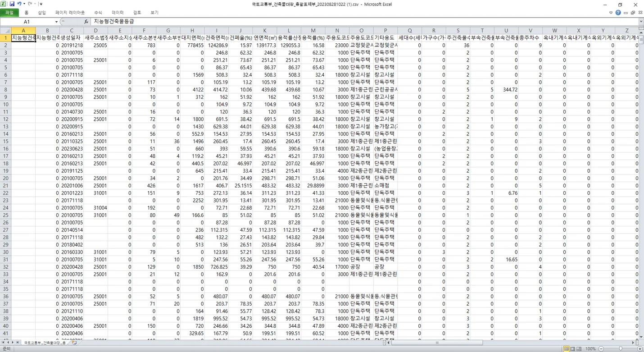Viewport: 644px width, 352px height.
Task: Click cell with value 6.76 in row 22
Action: pos(506,193)
